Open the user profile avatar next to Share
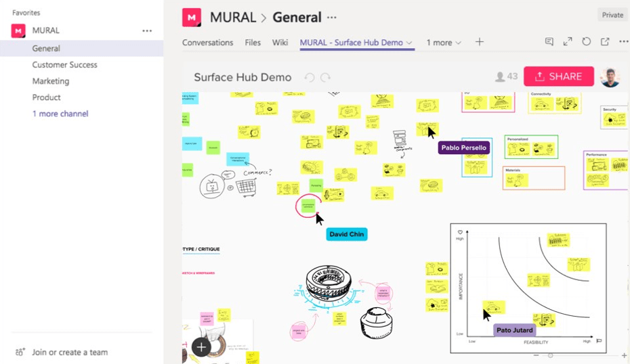Screen dimensions: 630x364 [x=610, y=76]
